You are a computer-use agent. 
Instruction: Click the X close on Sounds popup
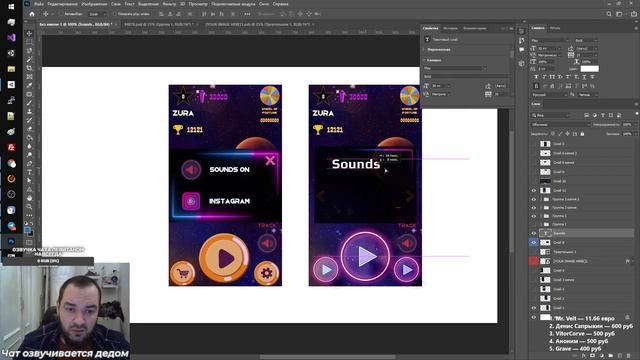270,160
